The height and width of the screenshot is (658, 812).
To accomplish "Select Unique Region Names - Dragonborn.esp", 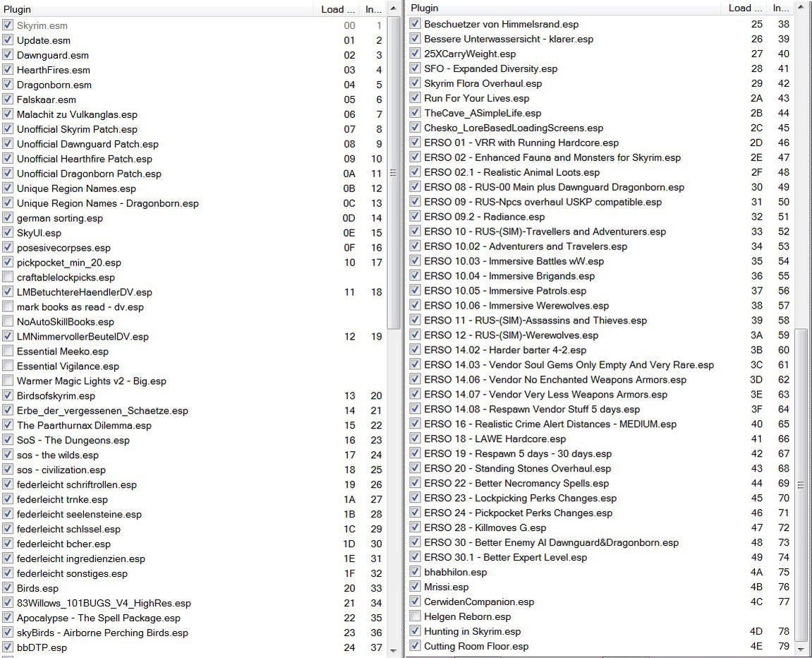I will point(108,203).
